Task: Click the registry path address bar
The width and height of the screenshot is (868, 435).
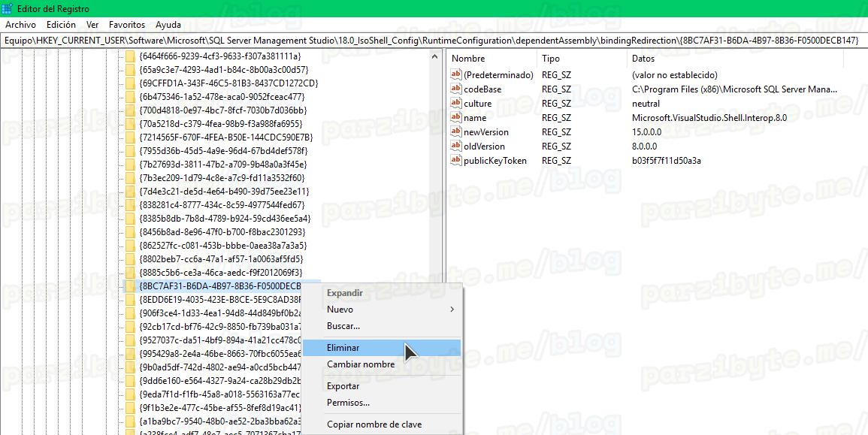Action: tap(434, 41)
